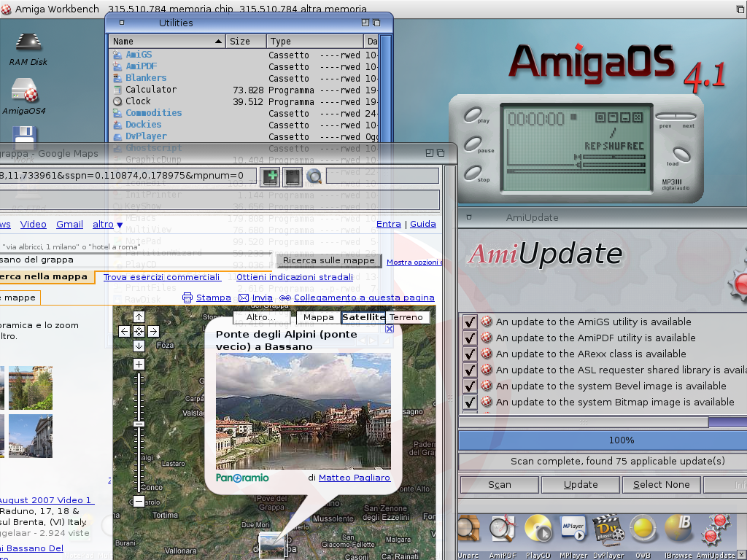Screen dimensions: 747x560
Task: Open Trova esercizi commerciali tab
Action: point(161,277)
